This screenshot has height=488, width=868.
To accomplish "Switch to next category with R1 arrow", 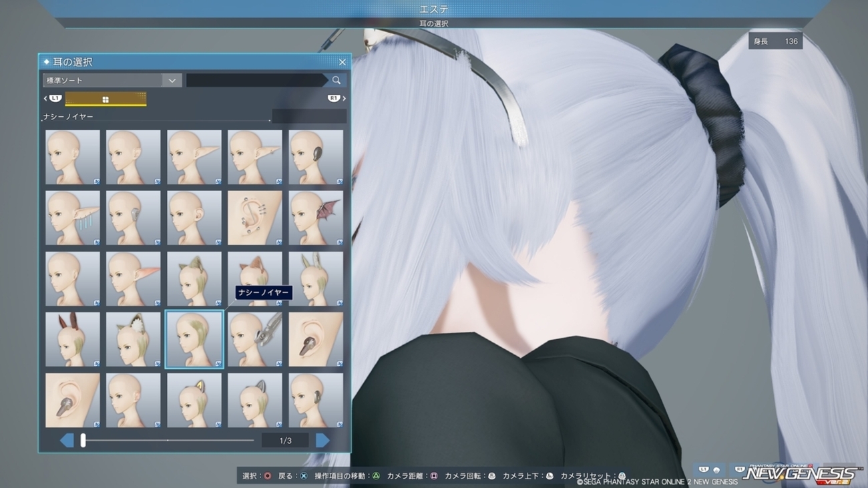I will [336, 99].
